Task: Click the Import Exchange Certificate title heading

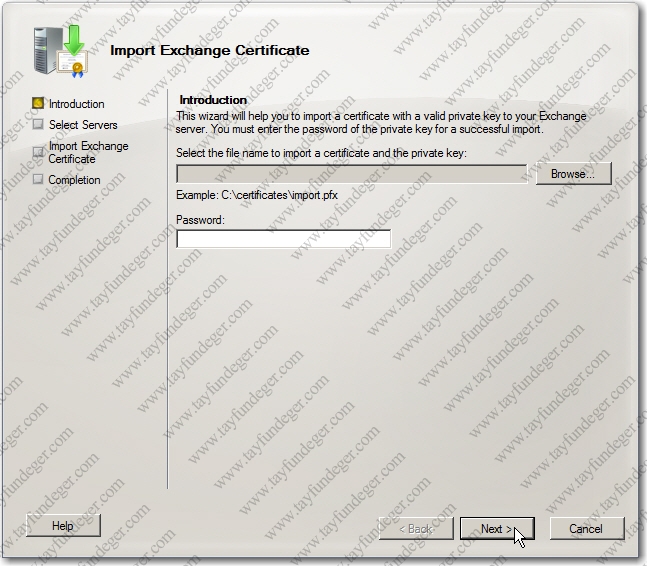Action: 210,50
